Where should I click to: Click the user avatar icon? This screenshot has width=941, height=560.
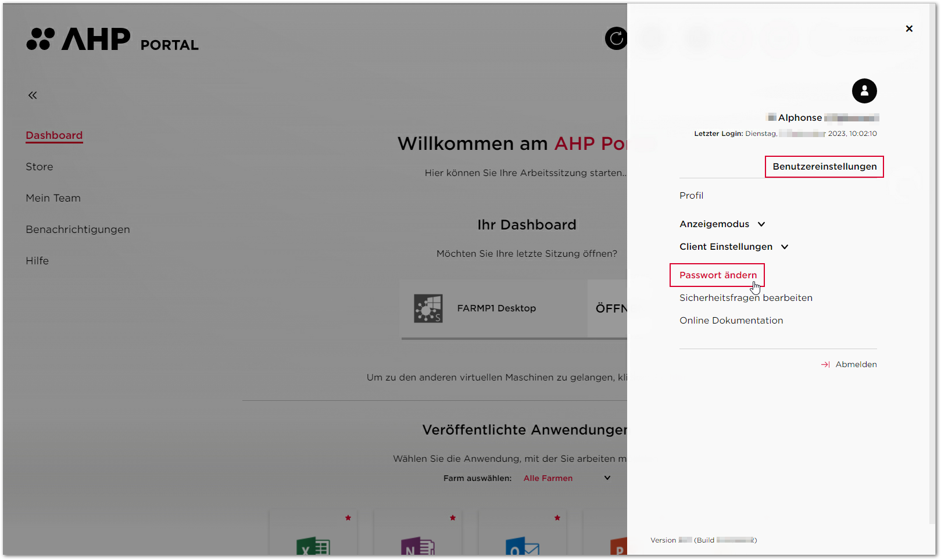864,91
